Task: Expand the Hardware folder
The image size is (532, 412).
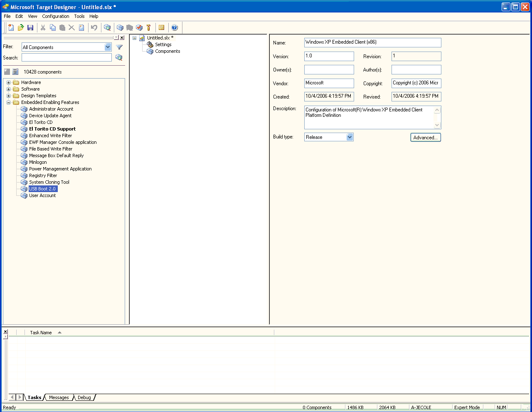Action: tap(8, 82)
